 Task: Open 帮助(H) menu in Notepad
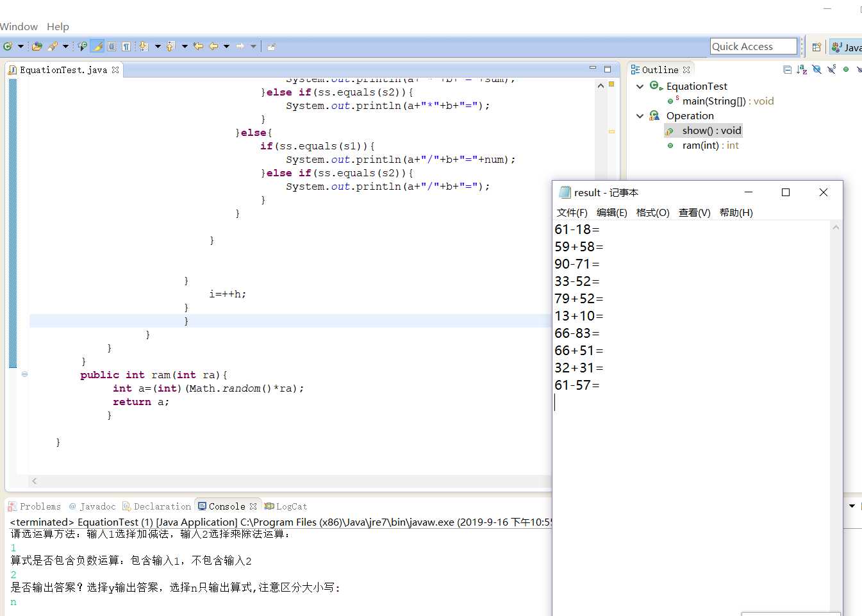click(736, 213)
